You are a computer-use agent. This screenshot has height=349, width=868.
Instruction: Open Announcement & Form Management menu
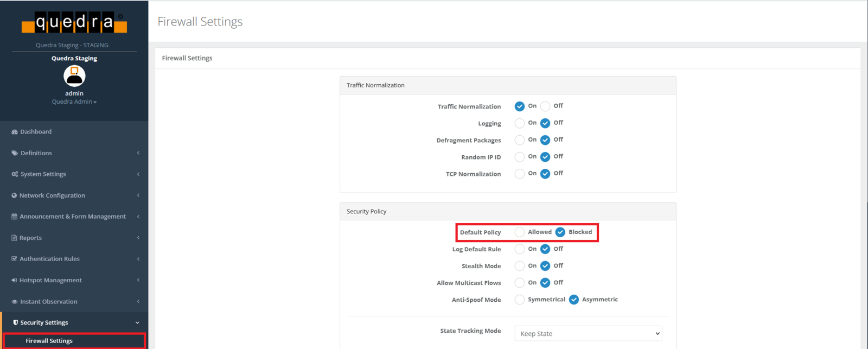(72, 217)
